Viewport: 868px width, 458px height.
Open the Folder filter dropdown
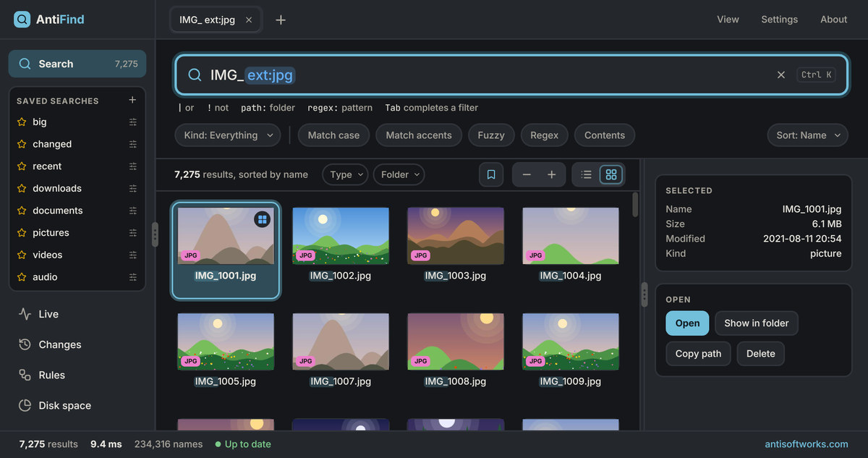click(x=399, y=174)
